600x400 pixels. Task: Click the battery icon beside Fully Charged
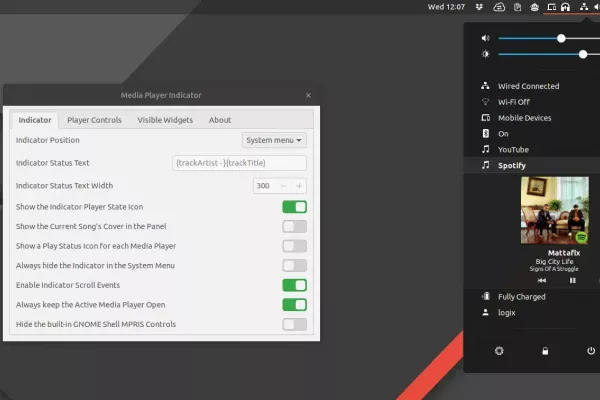[485, 296]
